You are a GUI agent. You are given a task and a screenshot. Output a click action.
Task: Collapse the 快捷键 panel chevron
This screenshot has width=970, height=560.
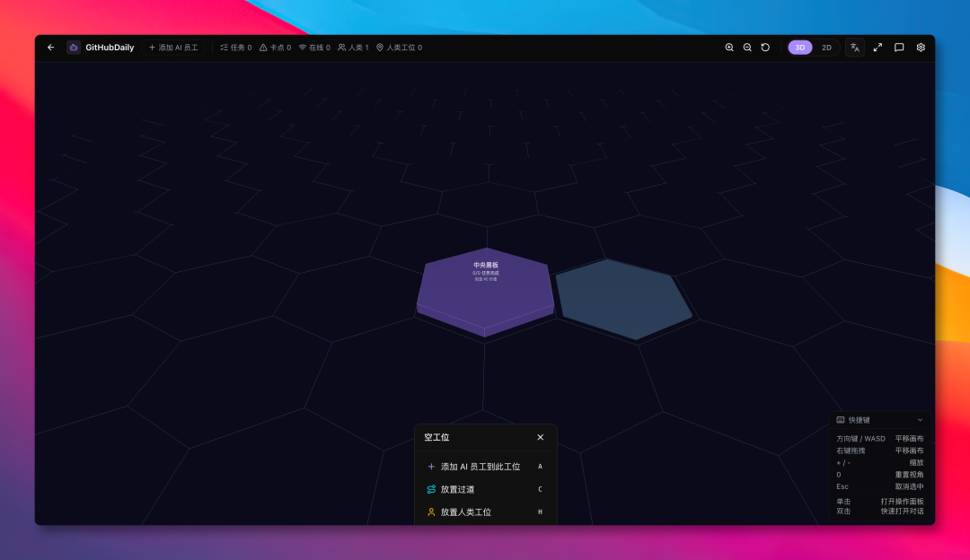pyautogui.click(x=920, y=420)
